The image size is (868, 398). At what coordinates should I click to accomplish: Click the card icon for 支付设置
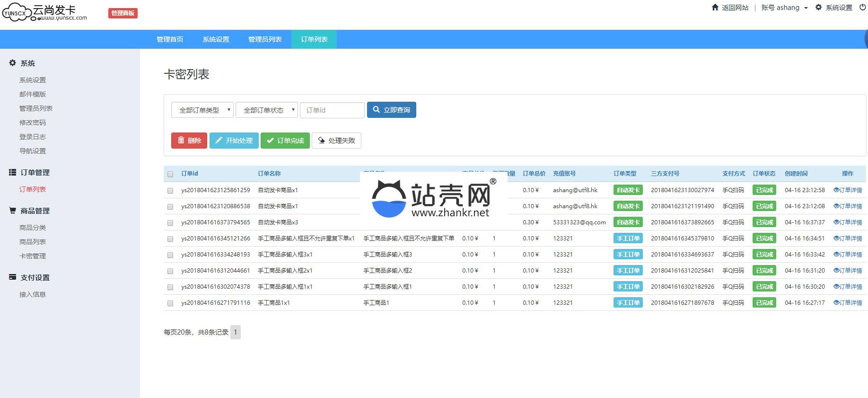[13, 277]
